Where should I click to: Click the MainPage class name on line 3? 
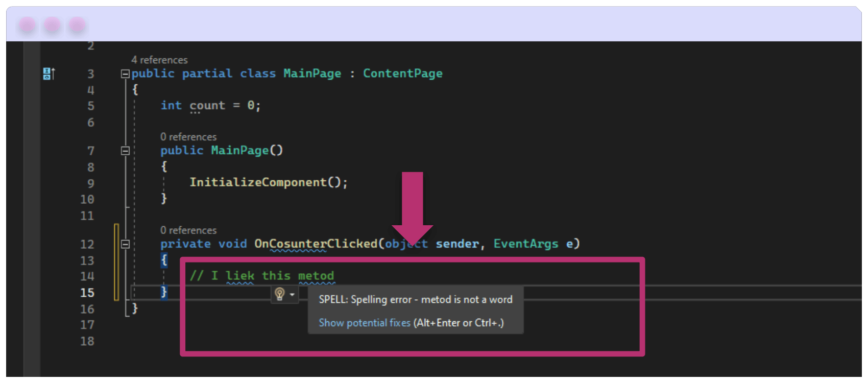pos(312,74)
